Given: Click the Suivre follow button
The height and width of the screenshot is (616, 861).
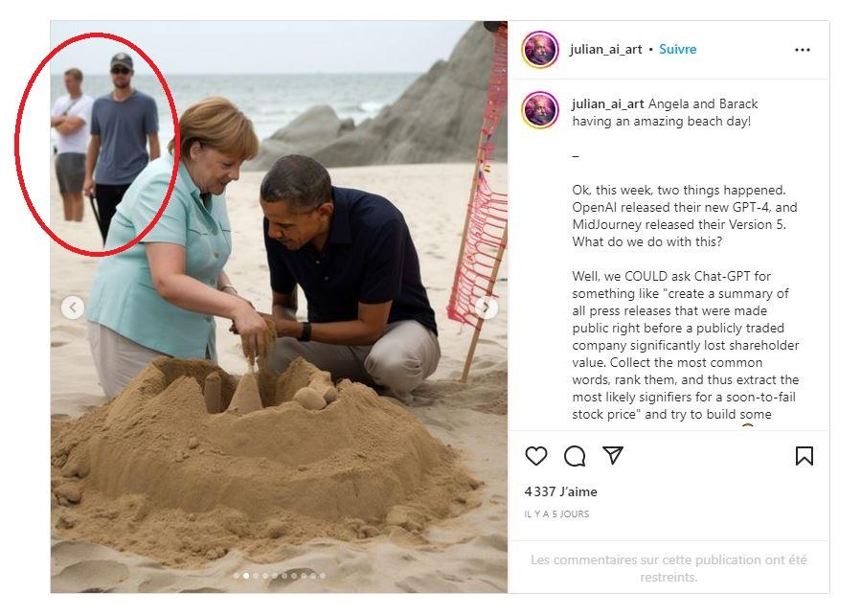Looking at the screenshot, I should point(678,49).
